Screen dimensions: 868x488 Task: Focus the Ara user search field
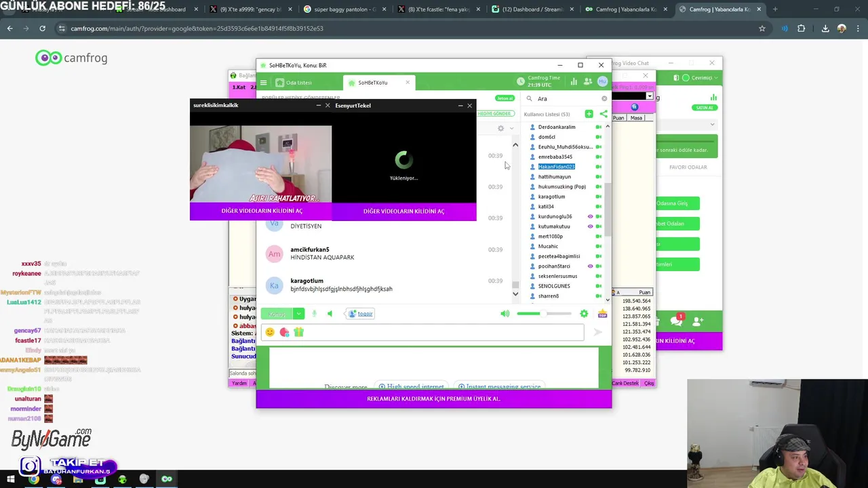(x=566, y=99)
